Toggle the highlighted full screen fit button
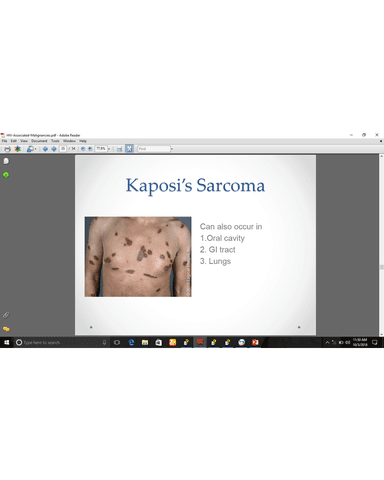Screen dimensions: 384x480 click(x=129, y=149)
